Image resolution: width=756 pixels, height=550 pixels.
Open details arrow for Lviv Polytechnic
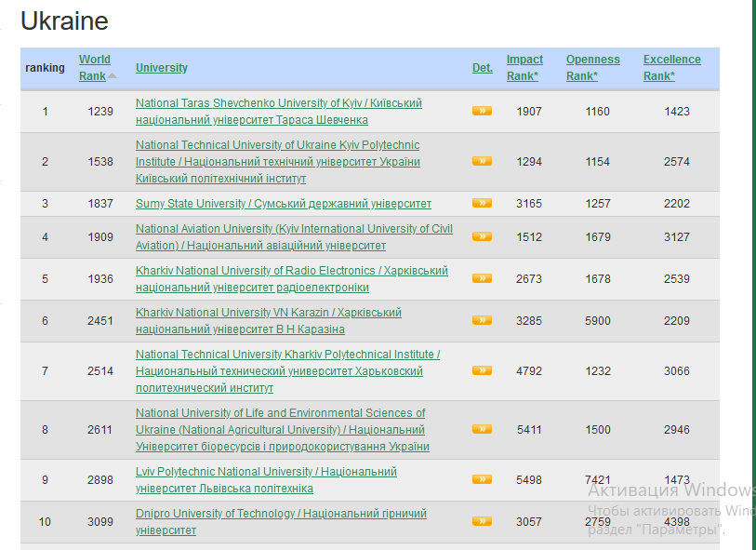pos(482,479)
